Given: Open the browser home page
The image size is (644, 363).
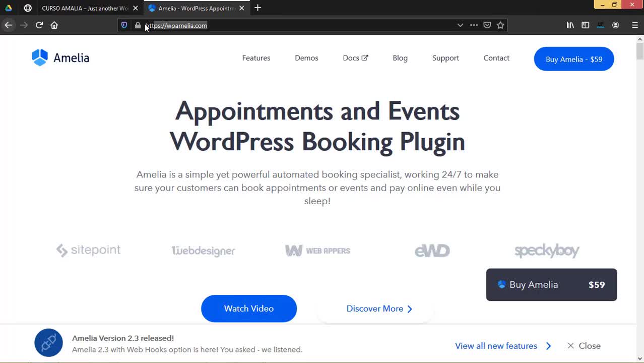Looking at the screenshot, I should point(54,25).
